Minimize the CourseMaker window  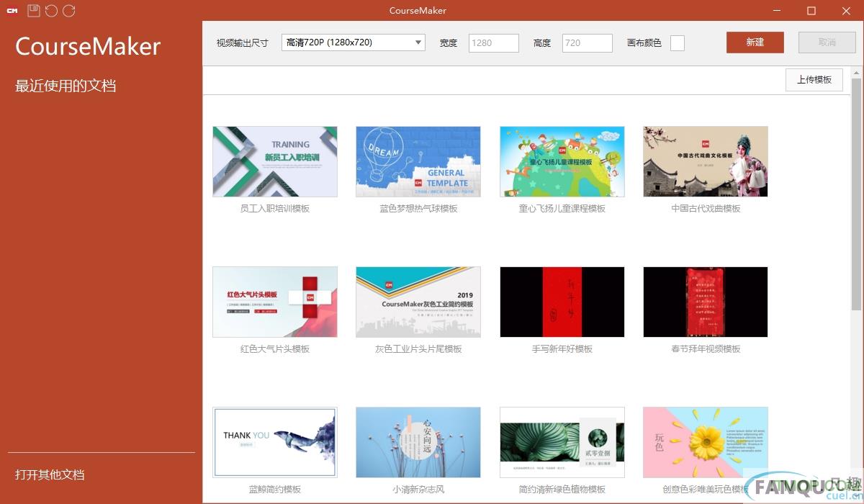point(777,11)
